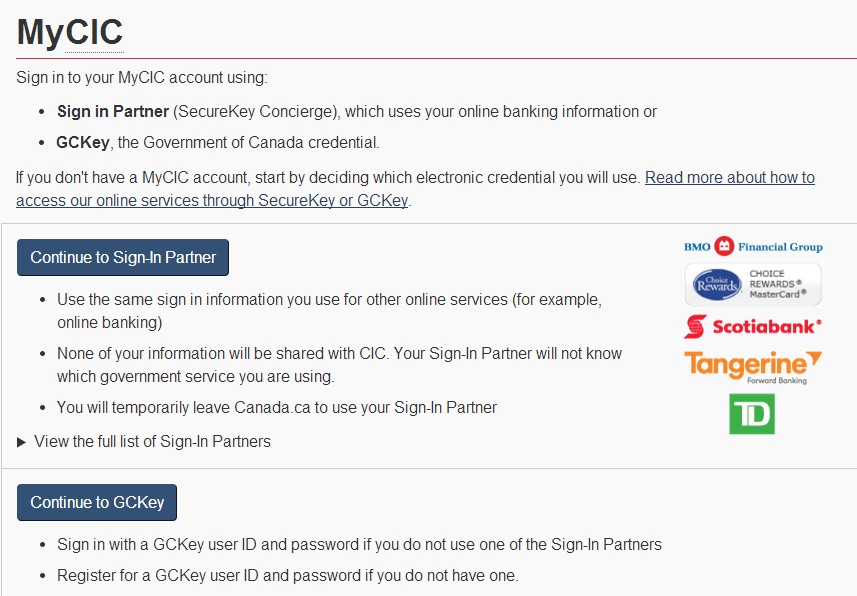Expand the Sign-In Partners list triangle

pyautogui.click(x=21, y=442)
